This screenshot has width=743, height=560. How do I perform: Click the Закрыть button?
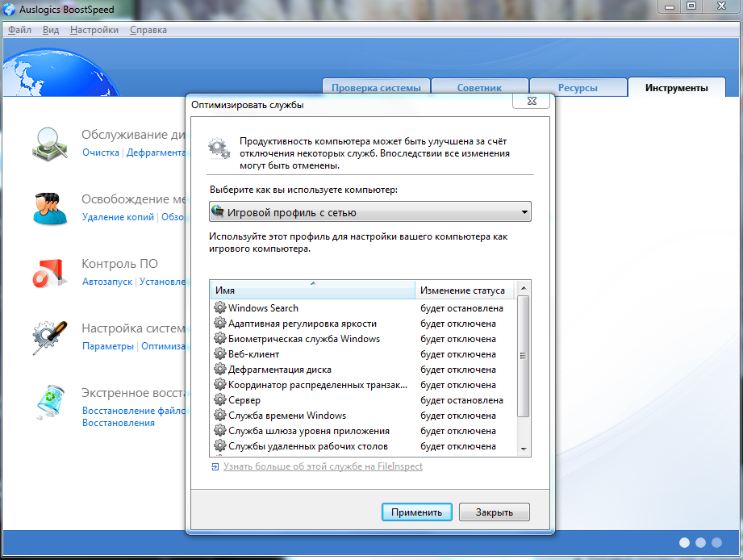tap(495, 512)
